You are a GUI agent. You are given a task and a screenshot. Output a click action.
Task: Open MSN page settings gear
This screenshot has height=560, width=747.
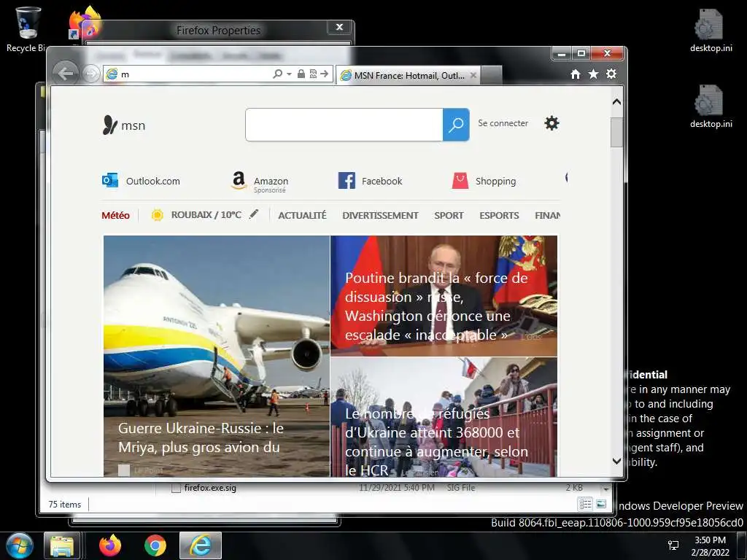551,123
